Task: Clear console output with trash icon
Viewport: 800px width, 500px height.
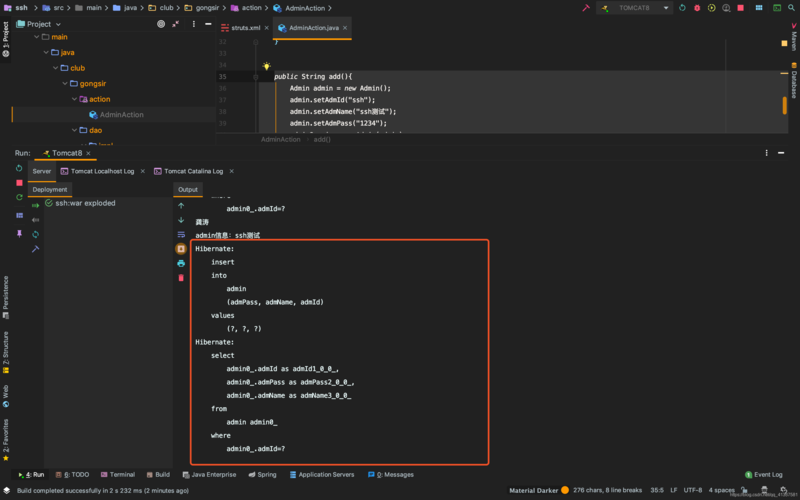Action: click(181, 278)
